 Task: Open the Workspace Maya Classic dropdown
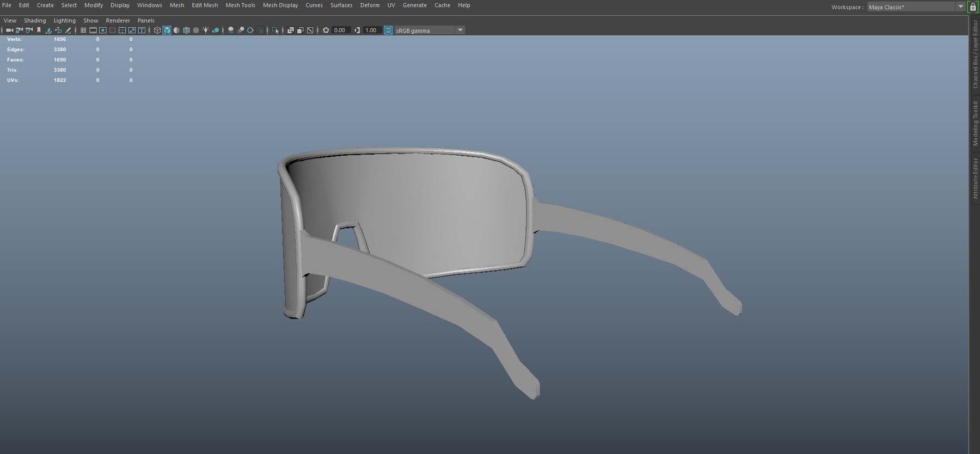tap(916, 7)
